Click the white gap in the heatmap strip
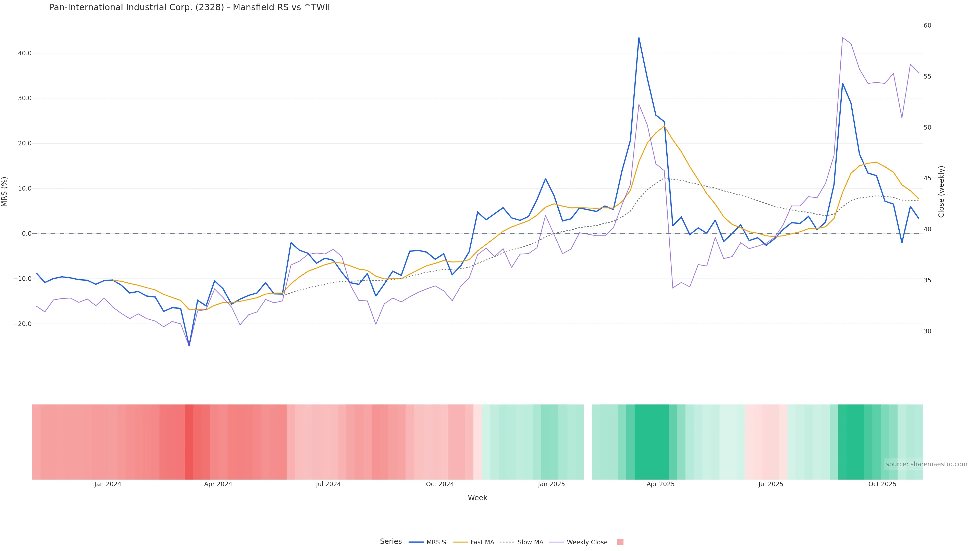 pos(587,442)
